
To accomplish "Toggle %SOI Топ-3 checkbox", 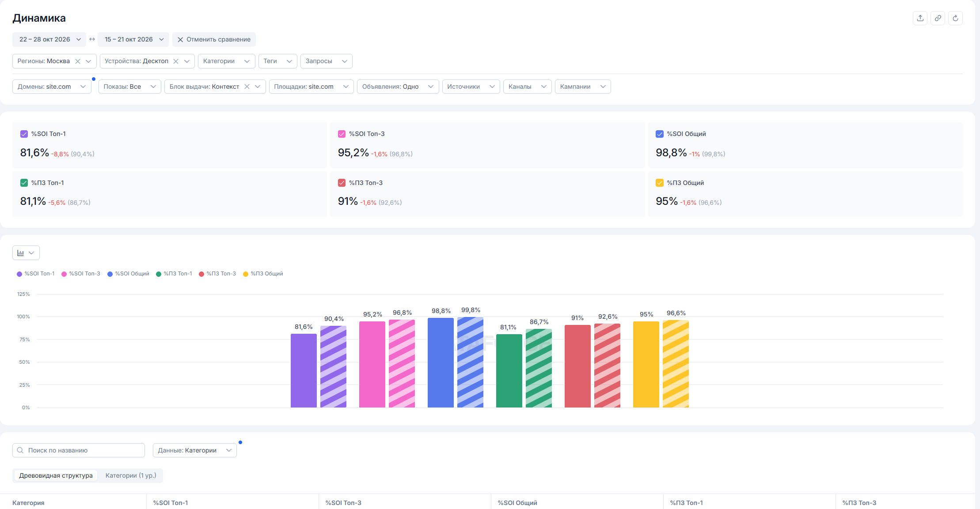I will [342, 134].
